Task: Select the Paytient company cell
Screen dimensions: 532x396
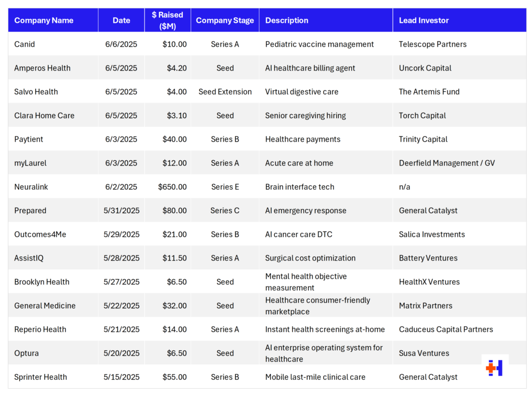Action: pyautogui.click(x=54, y=139)
